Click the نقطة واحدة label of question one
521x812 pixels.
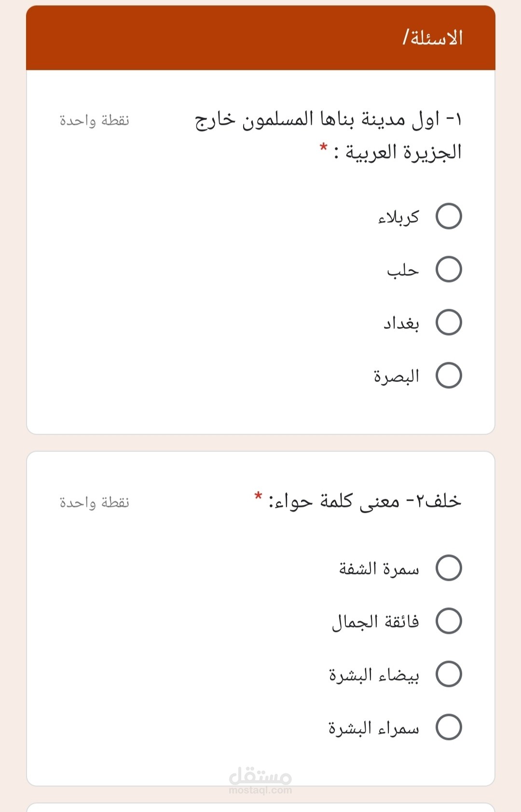click(x=95, y=120)
